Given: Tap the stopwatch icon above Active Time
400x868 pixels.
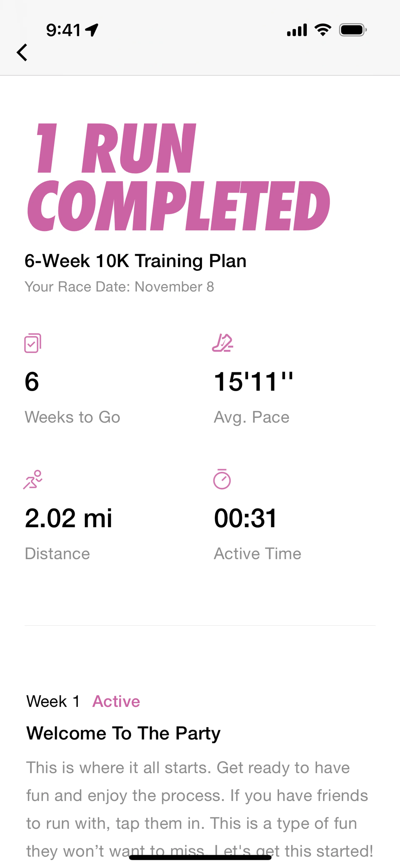Looking at the screenshot, I should click(222, 479).
